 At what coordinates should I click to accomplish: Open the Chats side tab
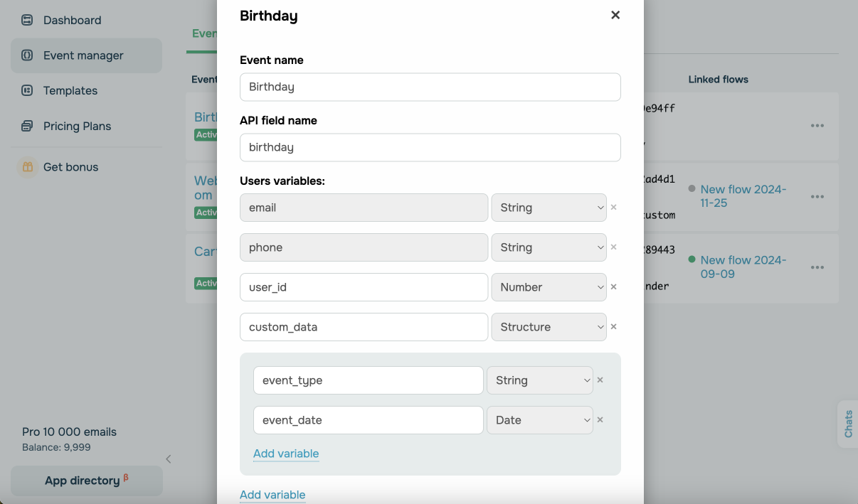pos(848,424)
